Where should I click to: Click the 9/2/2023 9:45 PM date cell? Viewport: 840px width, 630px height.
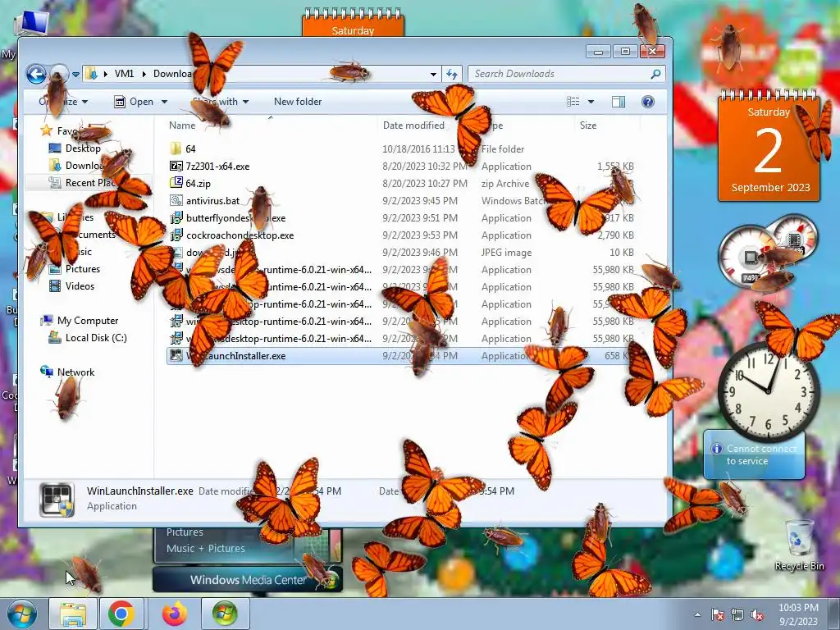(x=420, y=201)
